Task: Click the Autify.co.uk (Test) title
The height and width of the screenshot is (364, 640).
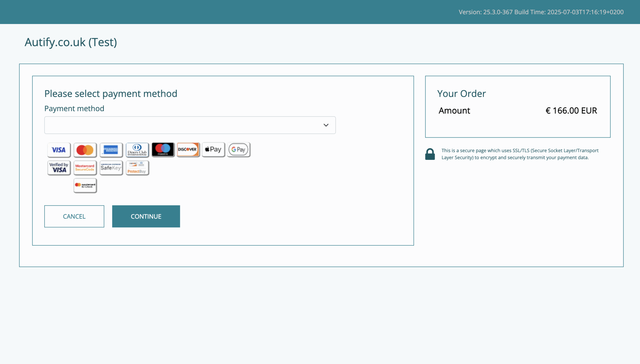Action: click(71, 42)
